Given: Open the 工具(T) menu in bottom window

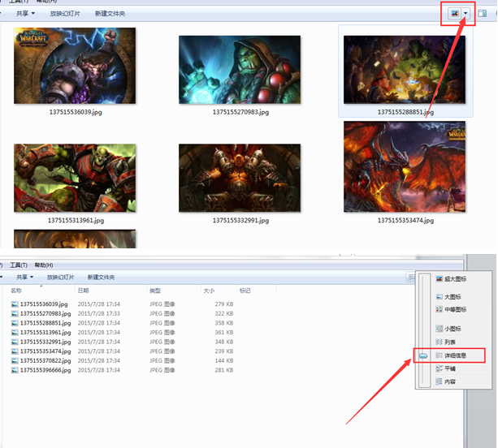Looking at the screenshot, I should (x=19, y=265).
